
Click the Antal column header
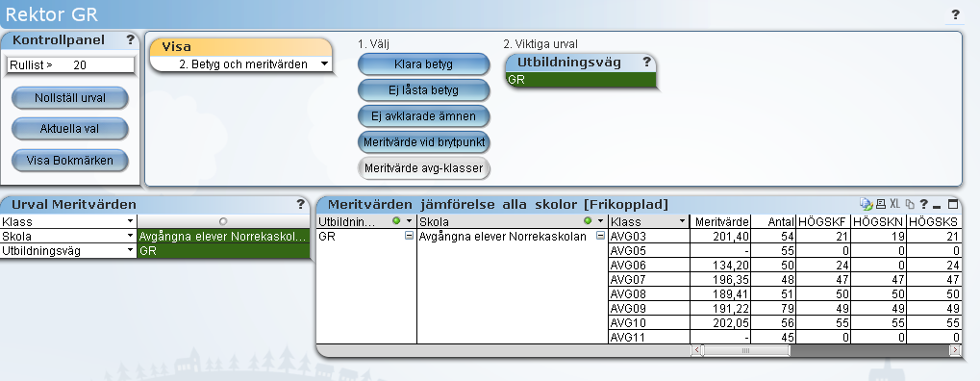774,221
